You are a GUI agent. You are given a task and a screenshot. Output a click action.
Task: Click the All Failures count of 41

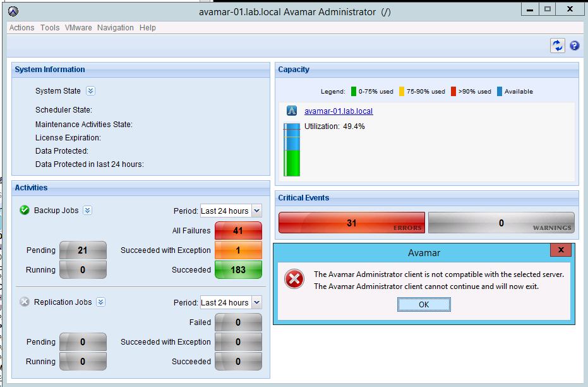(238, 231)
